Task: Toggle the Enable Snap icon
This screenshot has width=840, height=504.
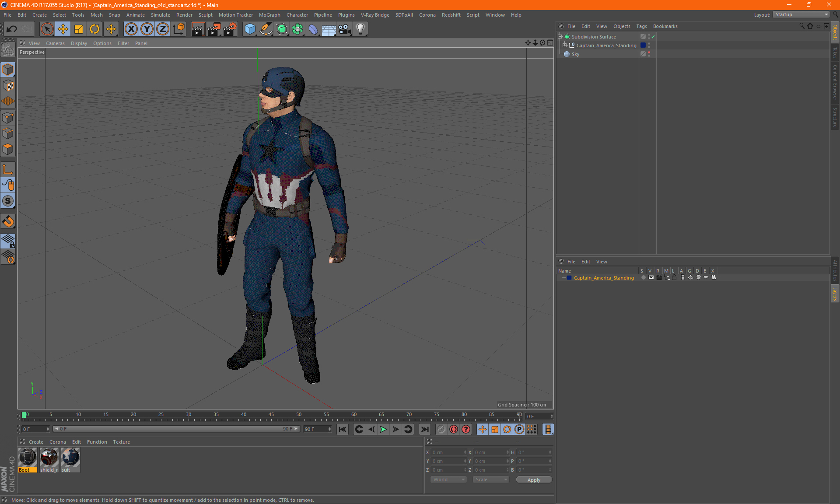Action: pos(8,221)
